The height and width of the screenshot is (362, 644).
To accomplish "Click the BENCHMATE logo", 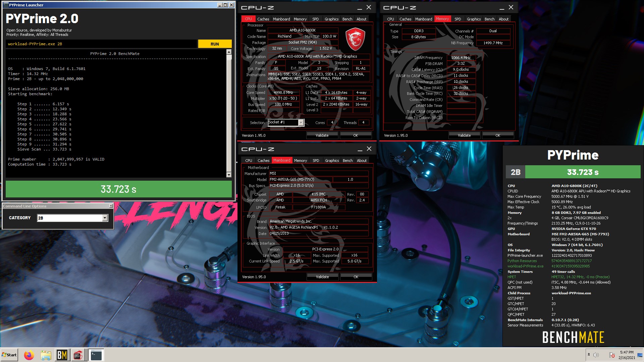I will click(x=573, y=338).
